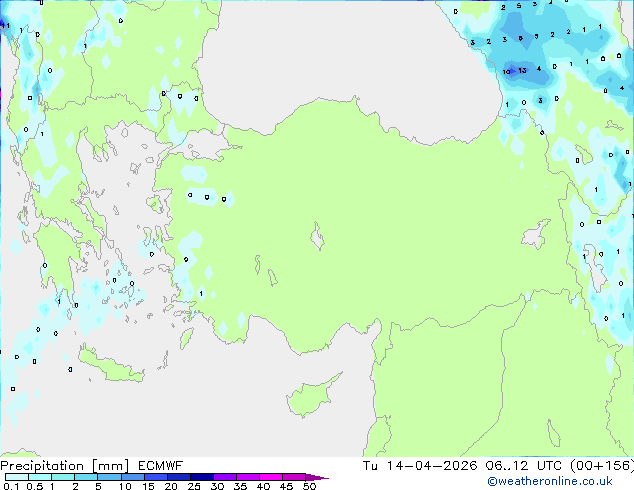This screenshot has height=490, width=634.
Task: Select the 0.5–1 mm legend color box
Action: click(40, 477)
